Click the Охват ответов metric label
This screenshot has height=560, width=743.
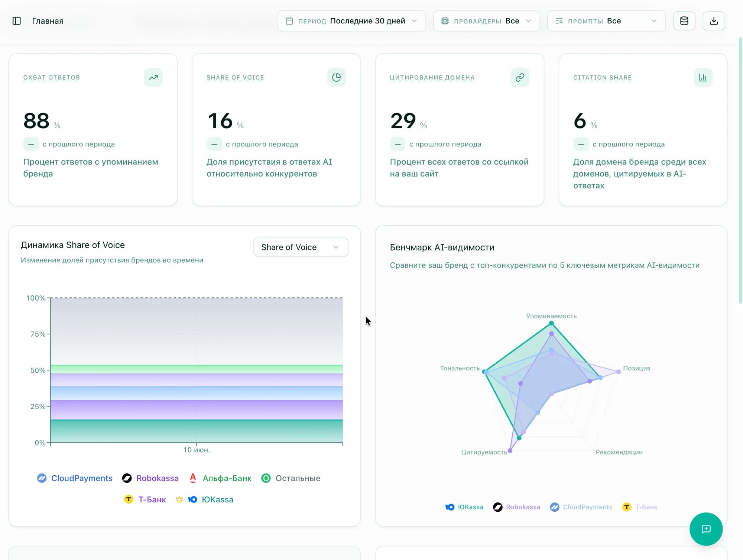click(52, 77)
